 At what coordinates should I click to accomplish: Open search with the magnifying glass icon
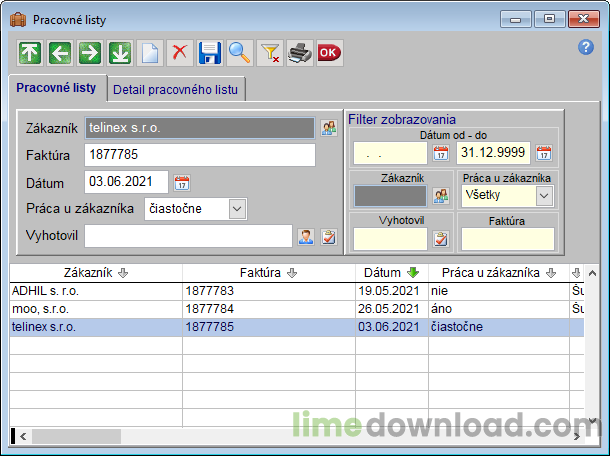click(239, 53)
